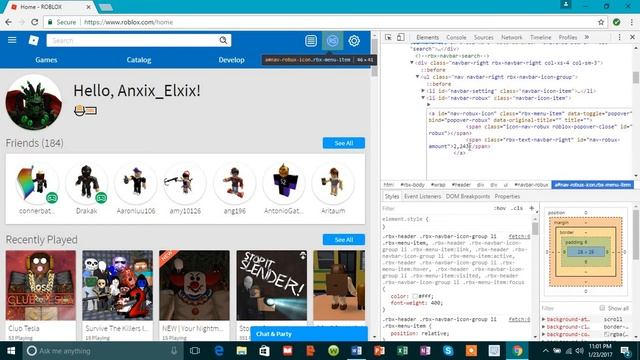Toggle :hov element state panel
This screenshot has width=640, height=360.
click(x=500, y=208)
